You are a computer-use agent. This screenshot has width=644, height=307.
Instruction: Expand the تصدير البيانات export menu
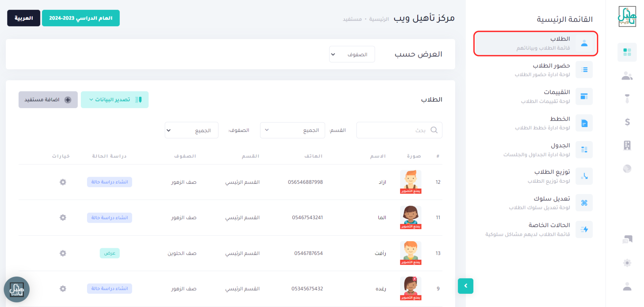pyautogui.click(x=114, y=100)
